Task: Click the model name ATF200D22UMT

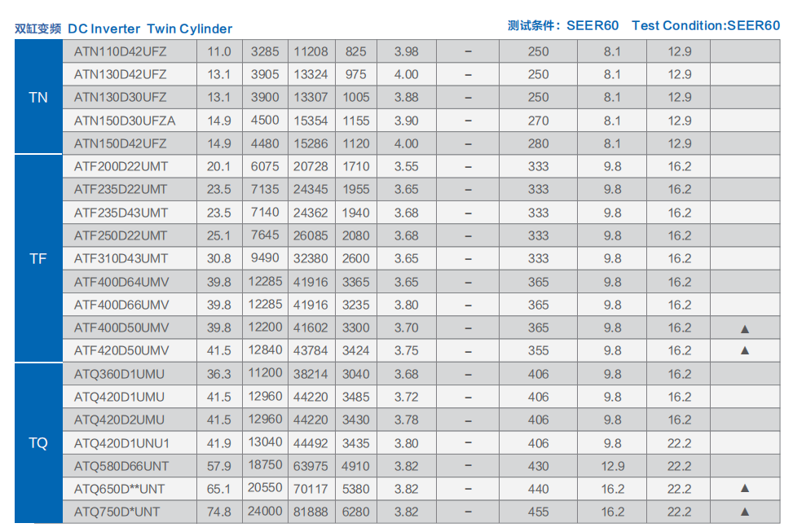Action: point(121,166)
